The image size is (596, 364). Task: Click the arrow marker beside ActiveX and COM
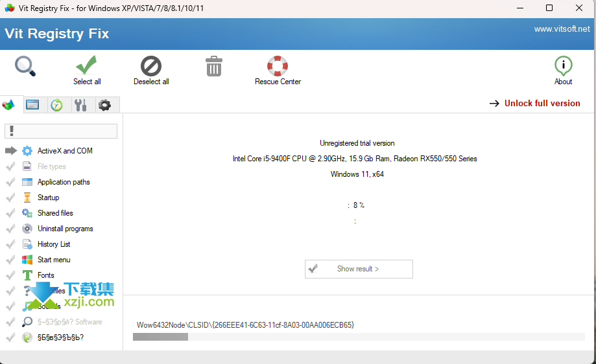(x=11, y=151)
